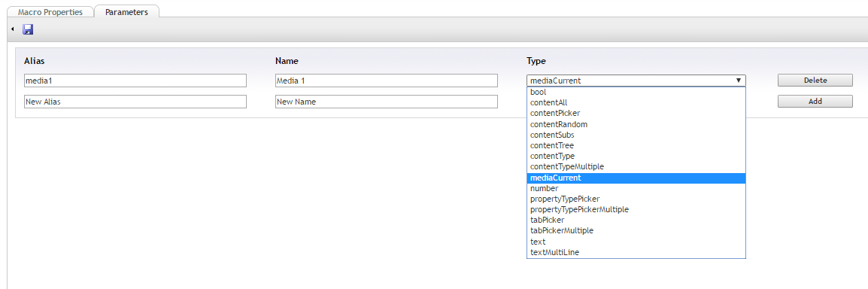Click the media1 alias input field
This screenshot has height=289, width=868.
(x=135, y=81)
